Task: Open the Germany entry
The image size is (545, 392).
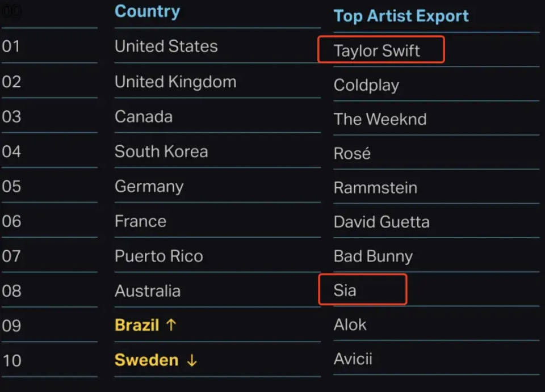Action: point(149,187)
